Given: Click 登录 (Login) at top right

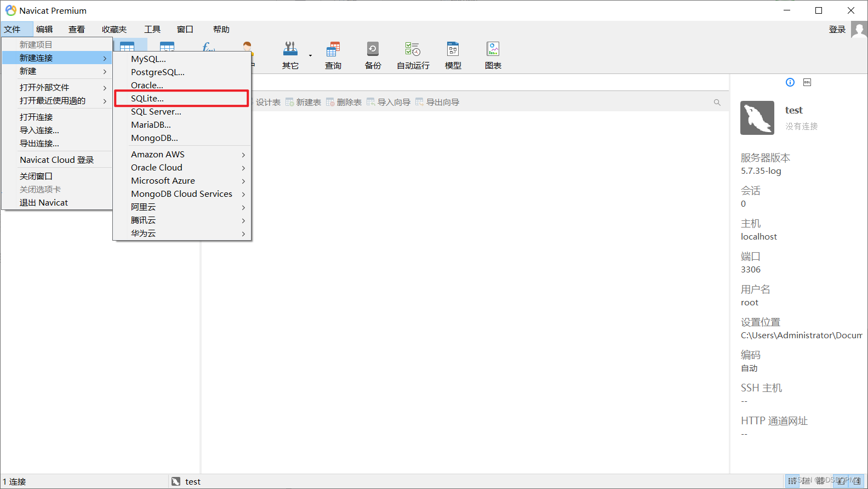Looking at the screenshot, I should coord(837,30).
